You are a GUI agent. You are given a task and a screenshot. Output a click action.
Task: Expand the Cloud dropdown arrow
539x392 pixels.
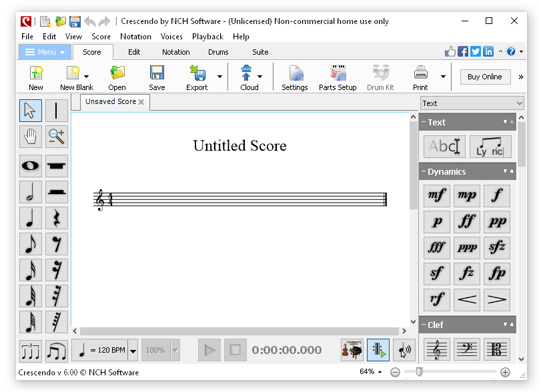point(260,77)
